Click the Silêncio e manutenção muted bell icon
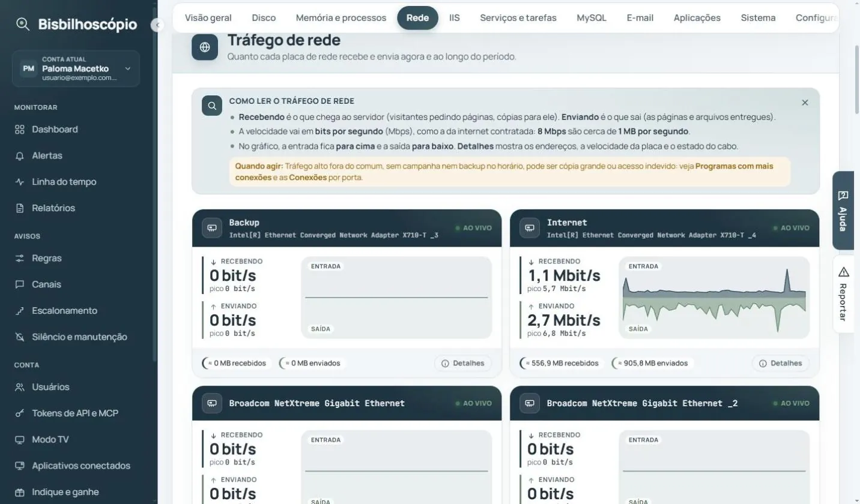The height and width of the screenshot is (504, 860). tap(20, 337)
